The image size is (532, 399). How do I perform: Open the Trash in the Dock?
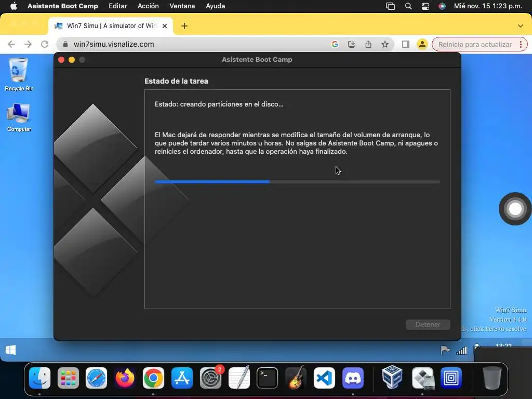point(491,378)
